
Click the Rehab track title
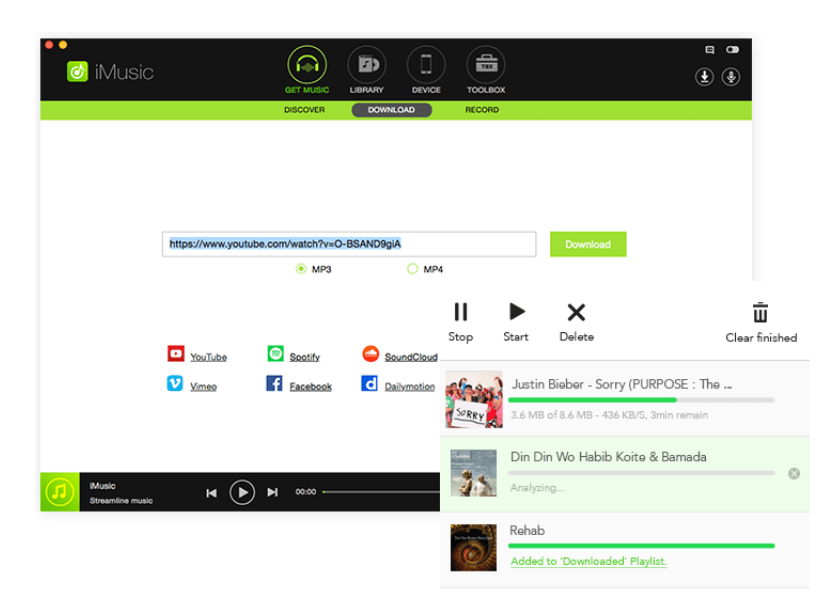click(527, 531)
